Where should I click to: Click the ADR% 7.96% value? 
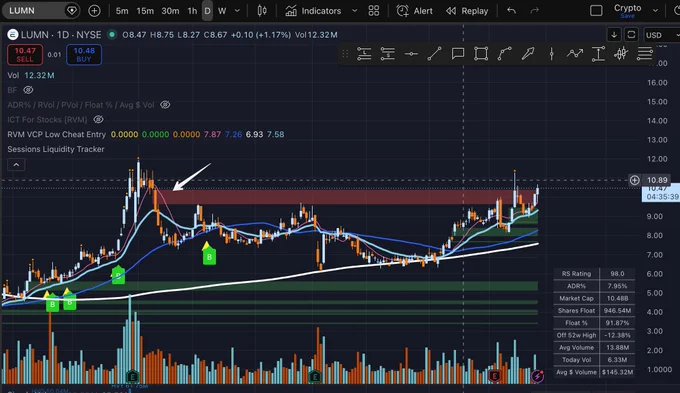coord(617,286)
